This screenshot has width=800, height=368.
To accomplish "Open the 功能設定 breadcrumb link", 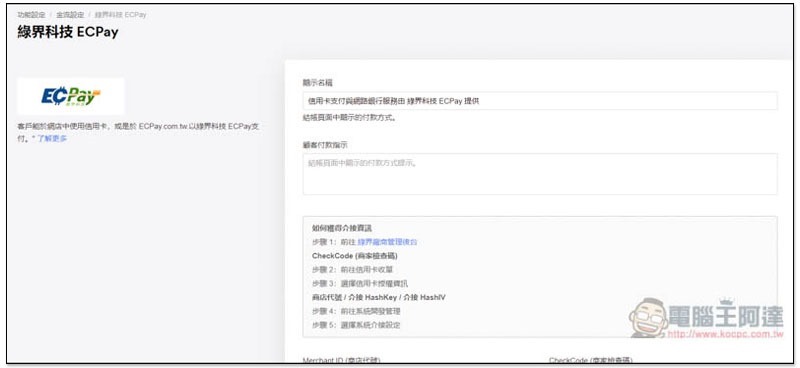I will [32, 15].
